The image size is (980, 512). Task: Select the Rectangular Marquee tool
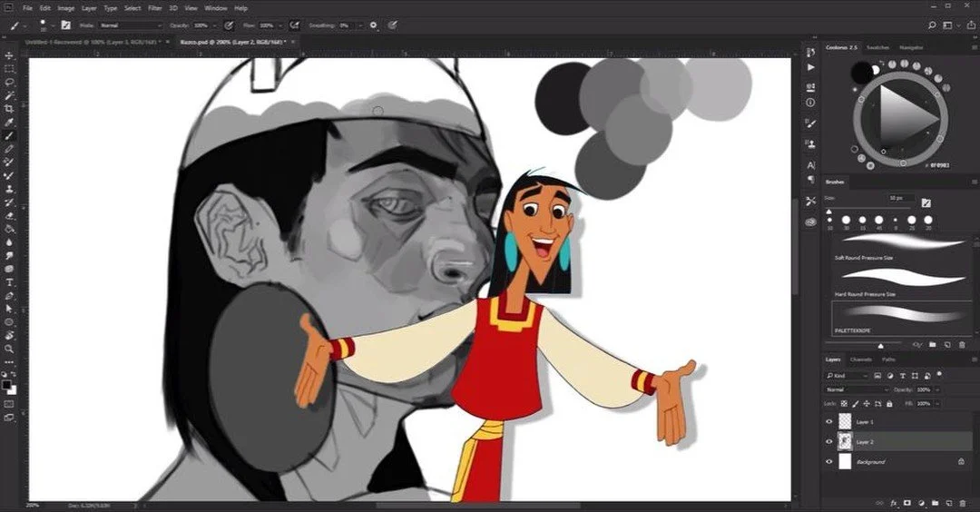[9, 69]
